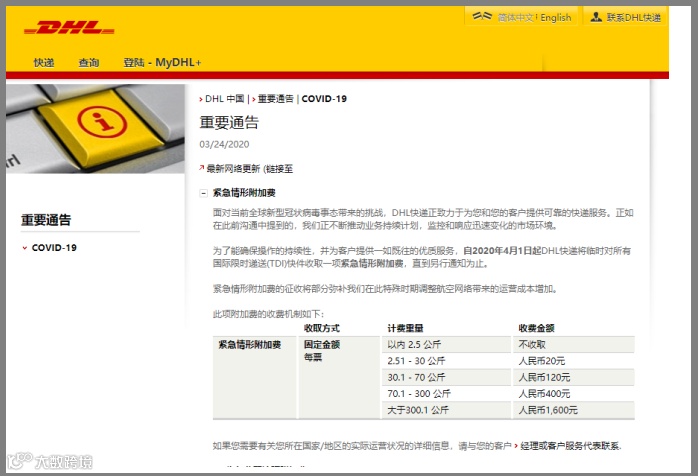Open 登陆 - MyDHL+ menu
698x476 pixels.
pos(162,63)
